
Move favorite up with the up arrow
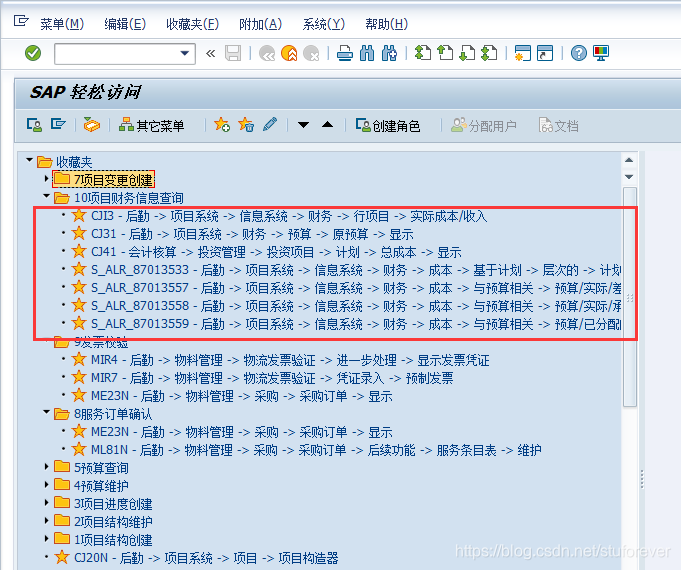pos(327,125)
